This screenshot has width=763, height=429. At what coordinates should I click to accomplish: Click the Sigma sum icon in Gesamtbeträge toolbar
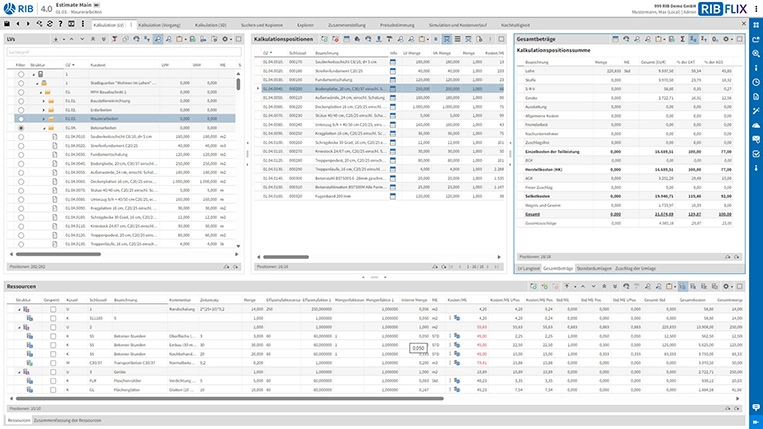pos(682,39)
